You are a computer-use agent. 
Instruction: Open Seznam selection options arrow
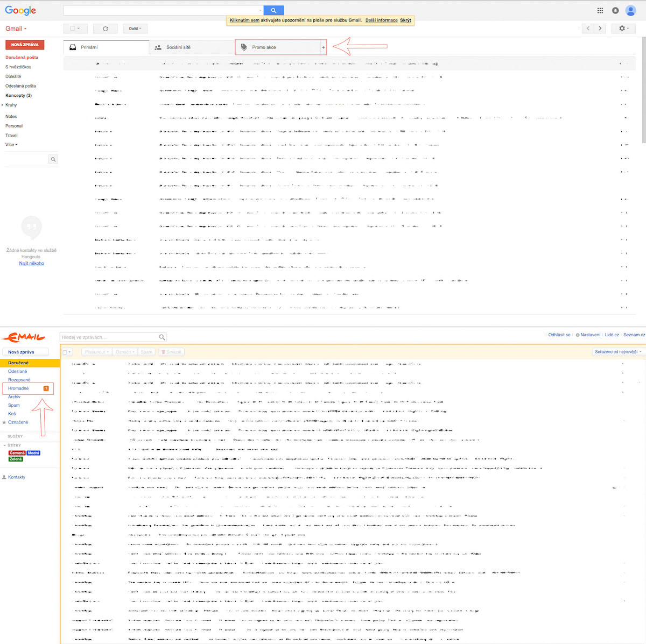click(x=69, y=352)
